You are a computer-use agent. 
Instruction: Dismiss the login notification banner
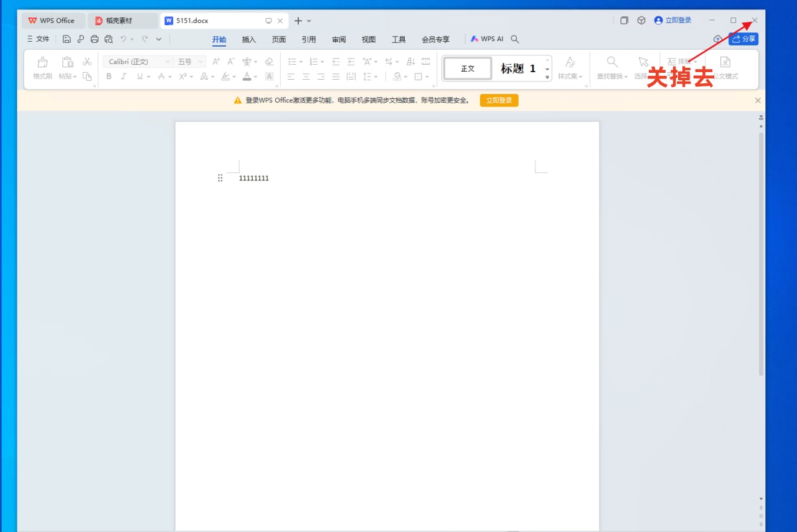coord(758,100)
